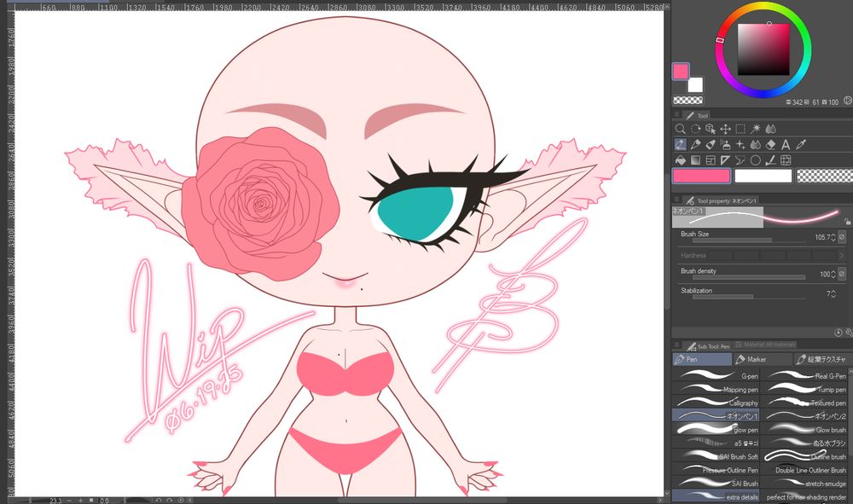Adjust the Stabilization 7 stepper

[x=833, y=293]
